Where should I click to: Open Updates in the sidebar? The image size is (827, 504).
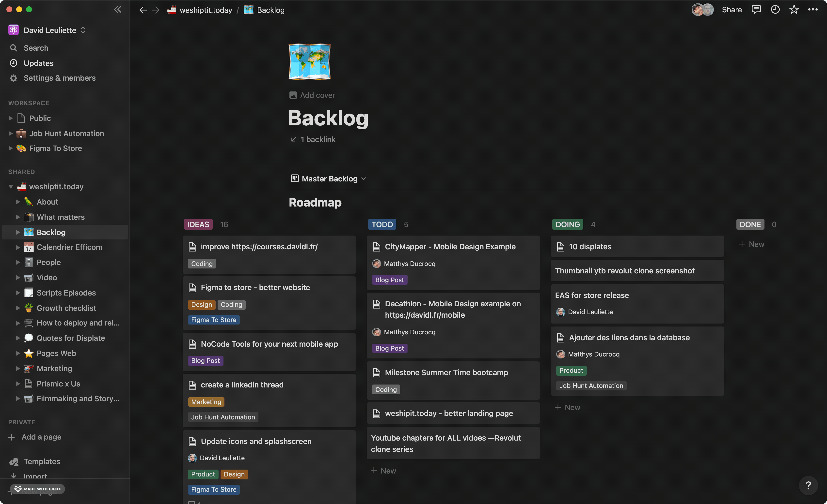[39, 63]
